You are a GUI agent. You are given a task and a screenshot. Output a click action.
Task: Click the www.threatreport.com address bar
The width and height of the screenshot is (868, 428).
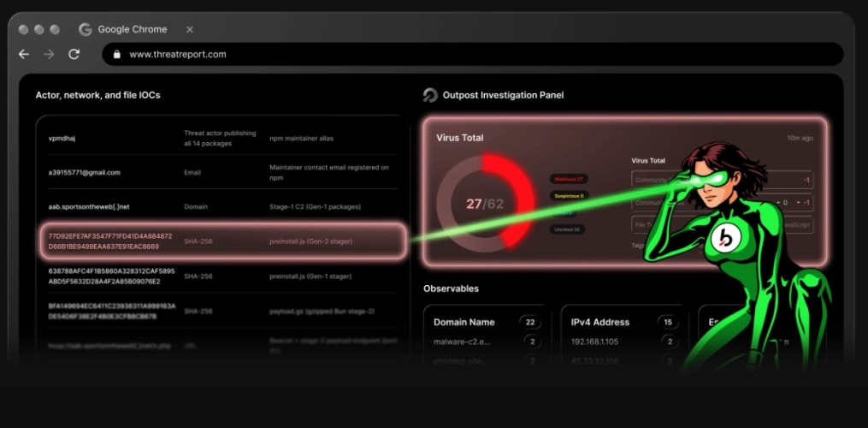point(472,54)
